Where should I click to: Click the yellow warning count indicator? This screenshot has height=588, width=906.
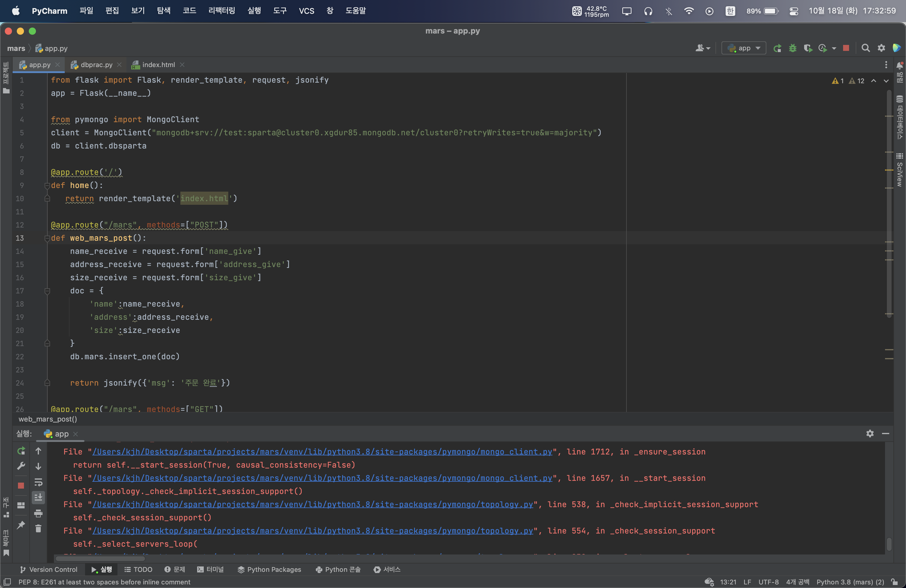pyautogui.click(x=838, y=81)
